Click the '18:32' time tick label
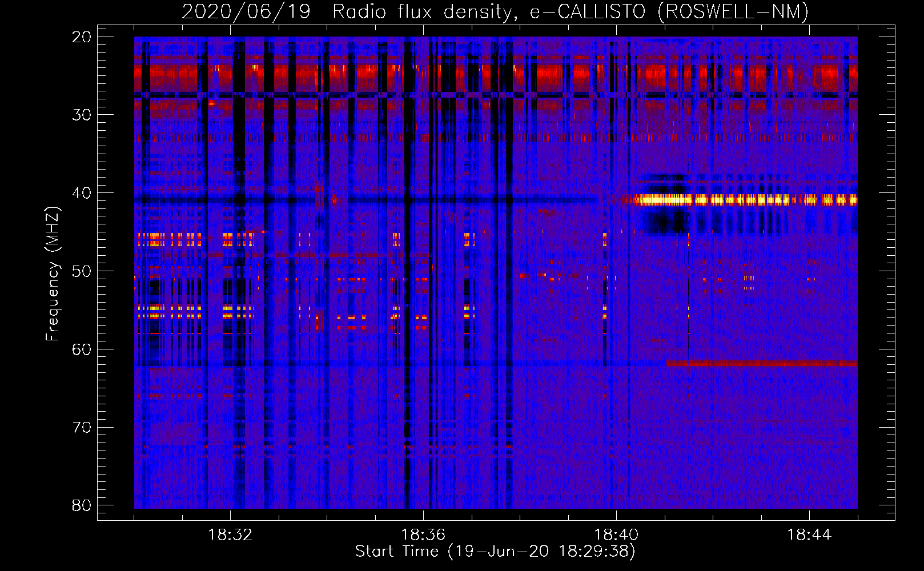 pyautogui.click(x=230, y=535)
